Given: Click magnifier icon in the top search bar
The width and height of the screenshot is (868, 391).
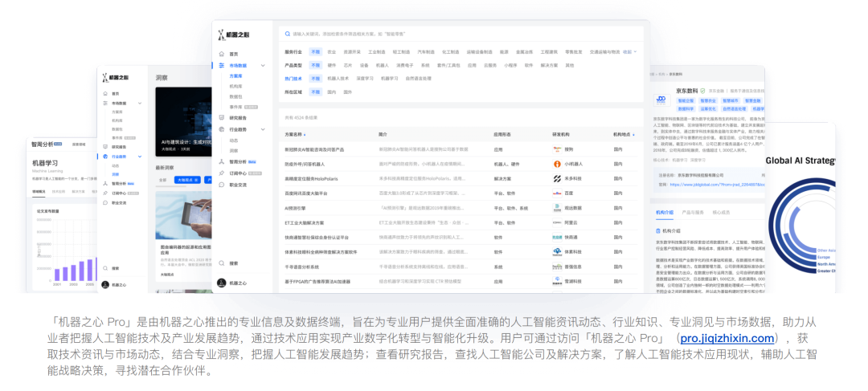Looking at the screenshot, I should click(x=287, y=34).
